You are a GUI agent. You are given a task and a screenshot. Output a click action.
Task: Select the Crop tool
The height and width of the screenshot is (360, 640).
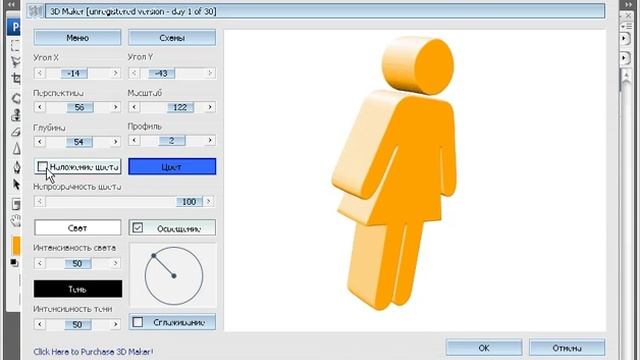coord(16,78)
